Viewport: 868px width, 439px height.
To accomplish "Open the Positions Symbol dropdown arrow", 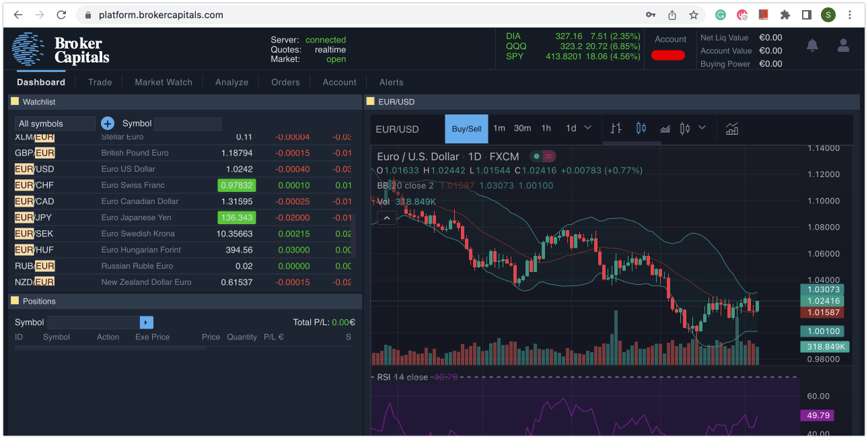I will coord(147,323).
